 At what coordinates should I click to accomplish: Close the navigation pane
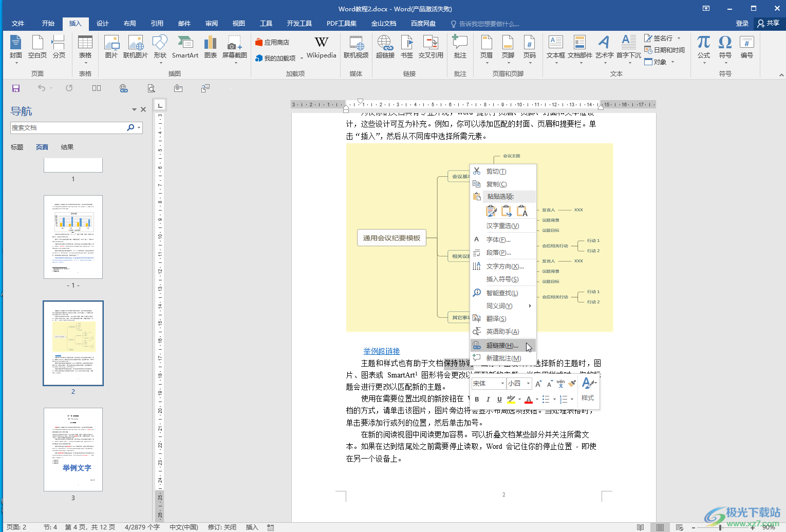pos(143,109)
